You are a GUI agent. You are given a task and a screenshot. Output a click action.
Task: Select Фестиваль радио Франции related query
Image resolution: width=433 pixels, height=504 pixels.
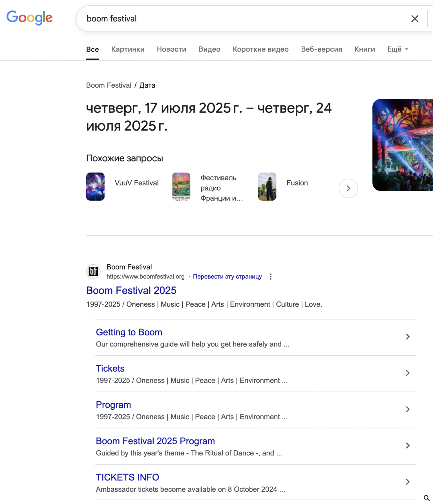click(222, 188)
